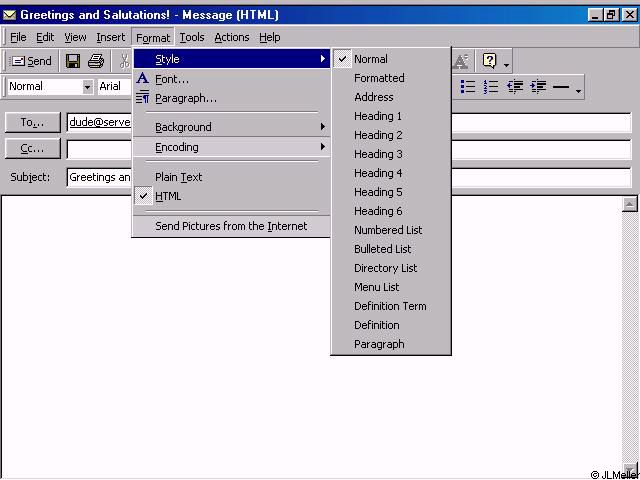Click the To... address button
Screen dimensions: 640x480
[x=33, y=123]
